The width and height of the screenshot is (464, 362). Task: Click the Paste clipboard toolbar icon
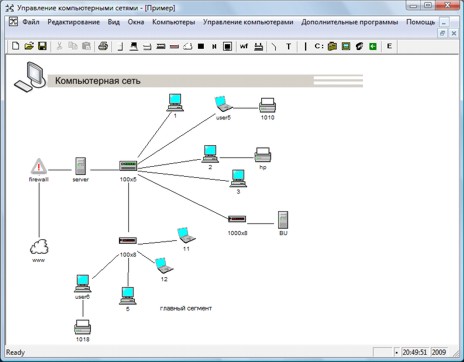point(86,46)
